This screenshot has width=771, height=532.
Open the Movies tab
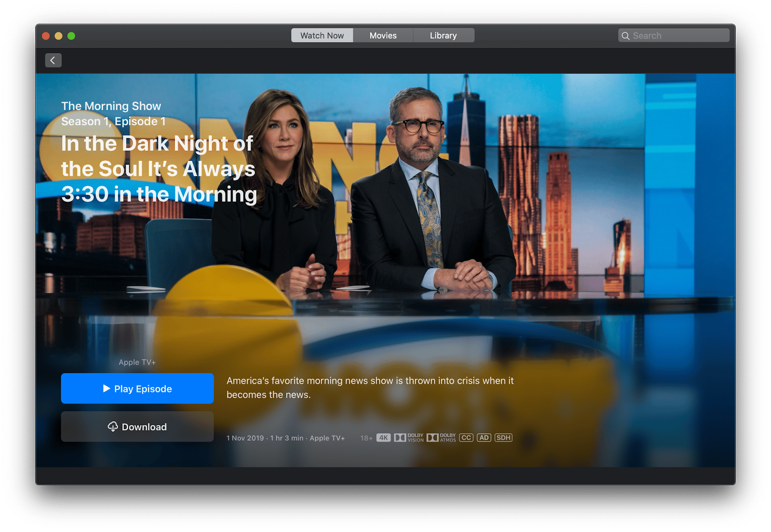tap(383, 36)
